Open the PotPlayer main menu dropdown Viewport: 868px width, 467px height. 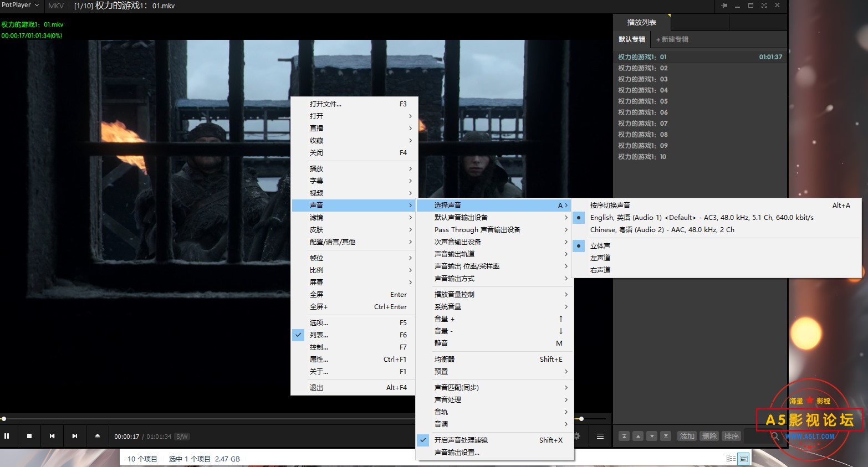21,5
